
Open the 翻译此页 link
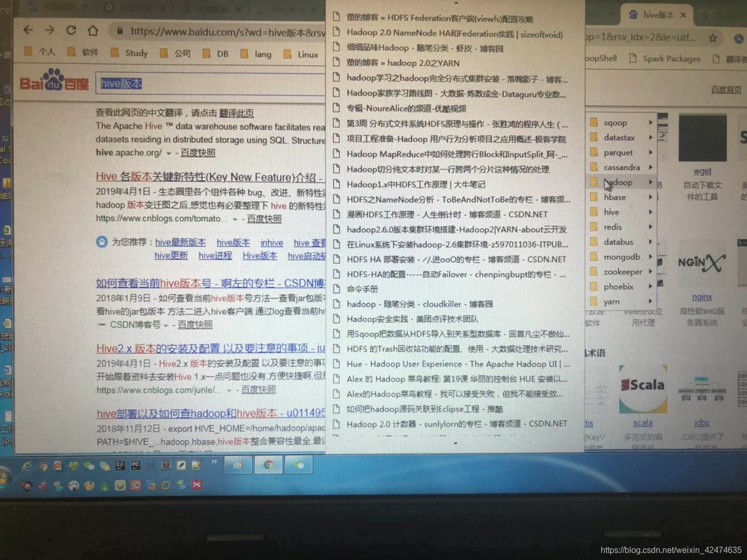click(x=237, y=113)
